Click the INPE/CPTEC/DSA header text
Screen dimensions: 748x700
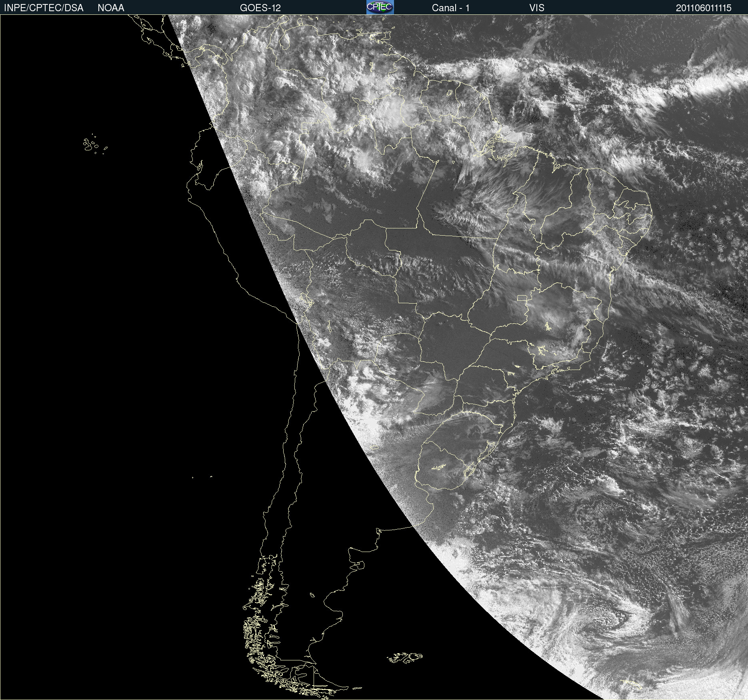pos(44,8)
